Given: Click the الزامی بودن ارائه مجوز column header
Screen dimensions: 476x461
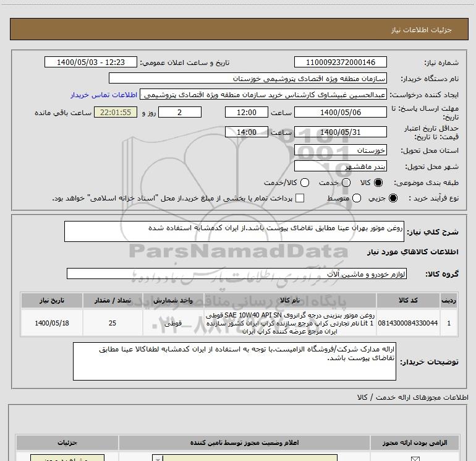Looking at the screenshot, I should point(415,442).
